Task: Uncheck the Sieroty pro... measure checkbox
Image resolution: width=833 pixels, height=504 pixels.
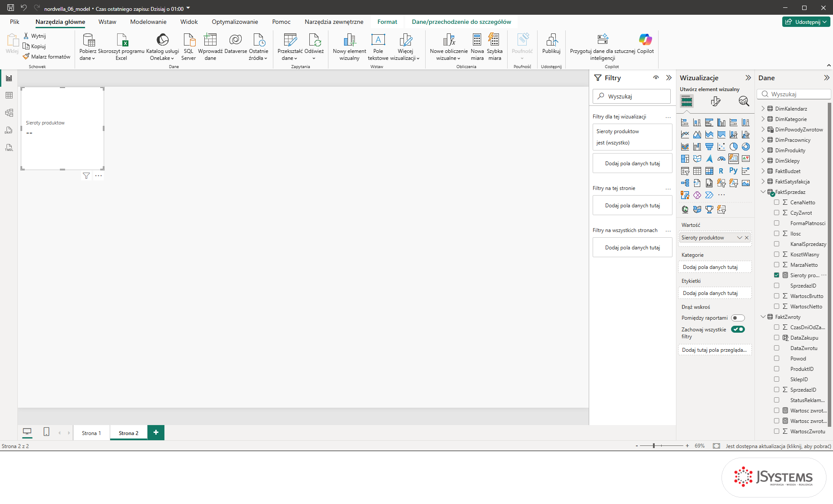Action: (777, 275)
